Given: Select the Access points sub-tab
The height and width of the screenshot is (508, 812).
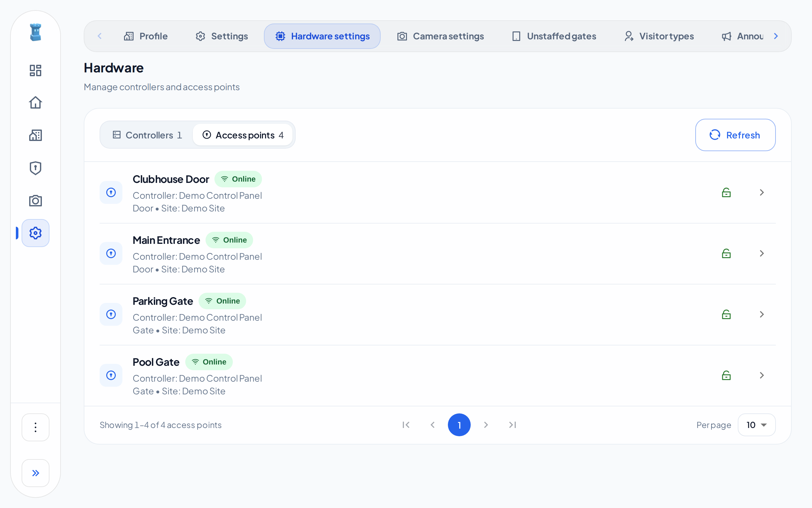Looking at the screenshot, I should (243, 135).
